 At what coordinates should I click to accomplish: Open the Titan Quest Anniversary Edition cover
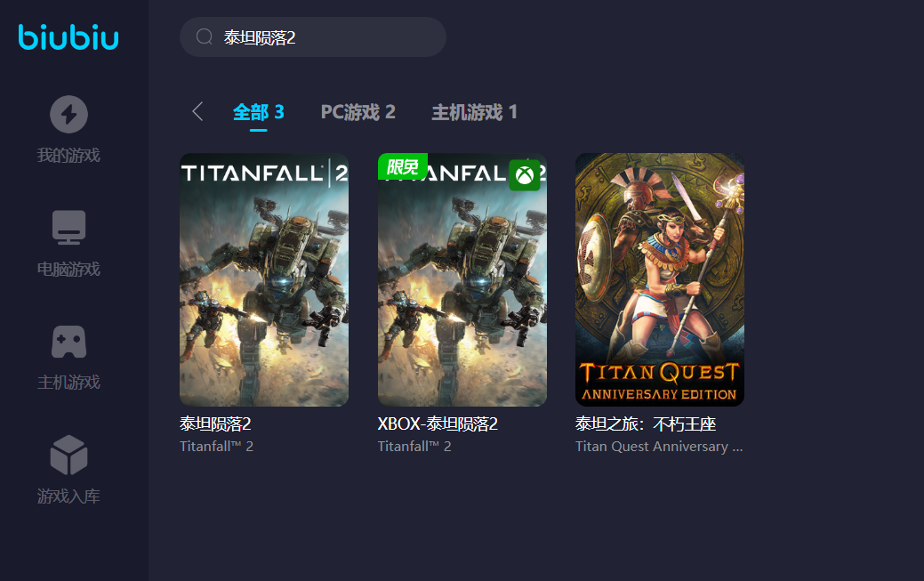[x=660, y=279]
